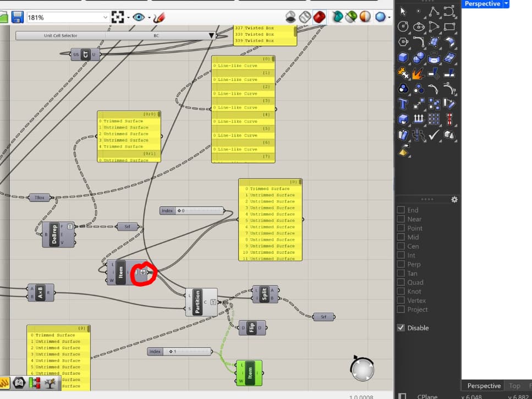Image resolution: width=532 pixels, height=399 pixels.
Task: Click the Index slider showing value 0
Action: click(191, 211)
